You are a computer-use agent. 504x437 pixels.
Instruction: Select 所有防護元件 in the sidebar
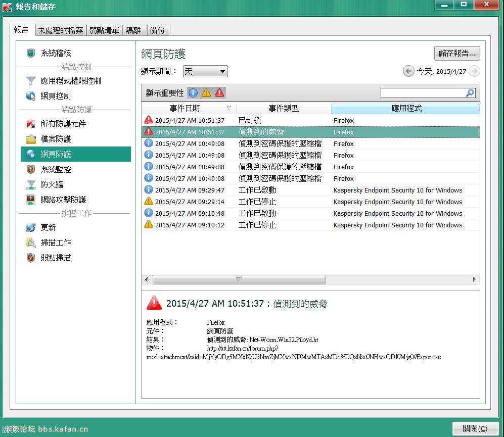pyautogui.click(x=63, y=124)
